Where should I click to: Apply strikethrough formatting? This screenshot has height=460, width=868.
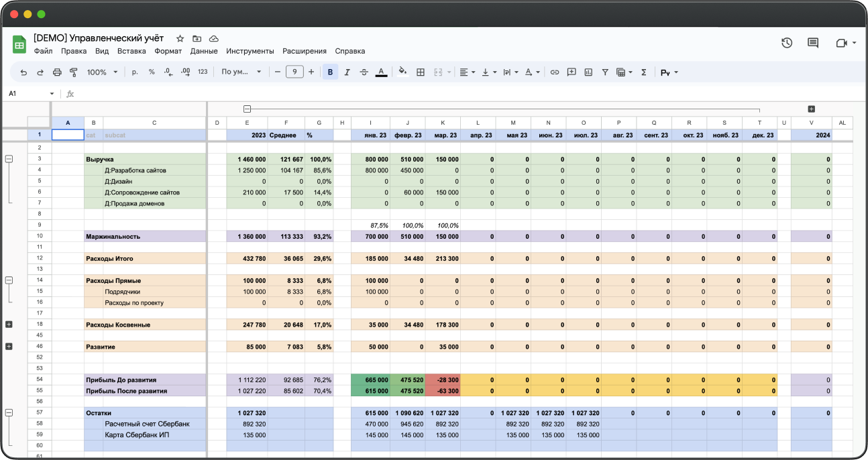click(364, 72)
